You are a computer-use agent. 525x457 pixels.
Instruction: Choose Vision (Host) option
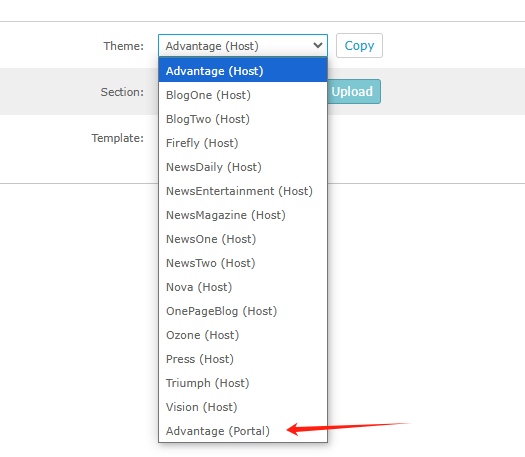coord(243,407)
